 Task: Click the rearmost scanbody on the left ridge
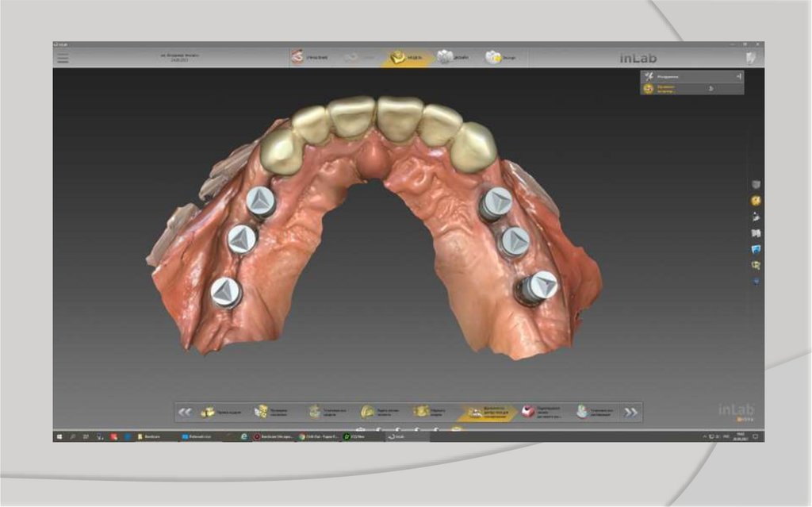click(x=226, y=292)
